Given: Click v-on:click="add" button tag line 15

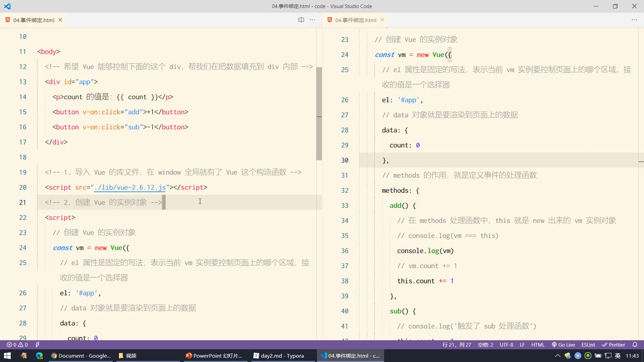Looking at the screenshot, I should tap(120, 112).
